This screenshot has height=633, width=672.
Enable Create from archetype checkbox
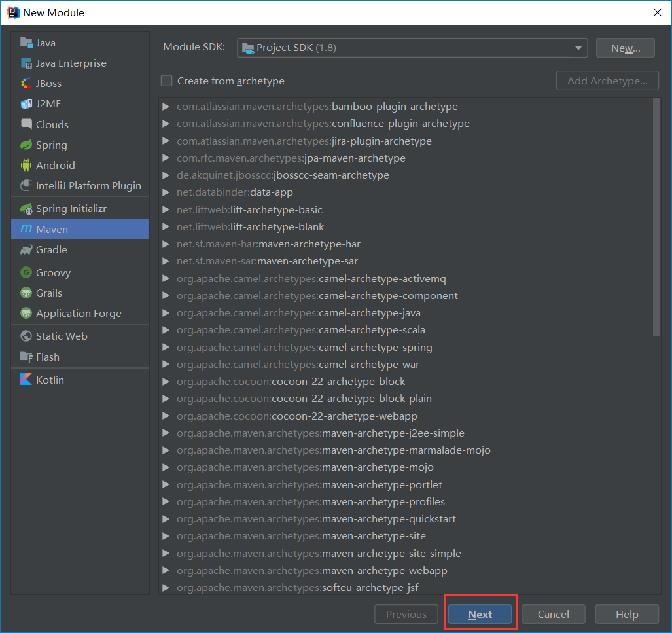pyautogui.click(x=166, y=81)
